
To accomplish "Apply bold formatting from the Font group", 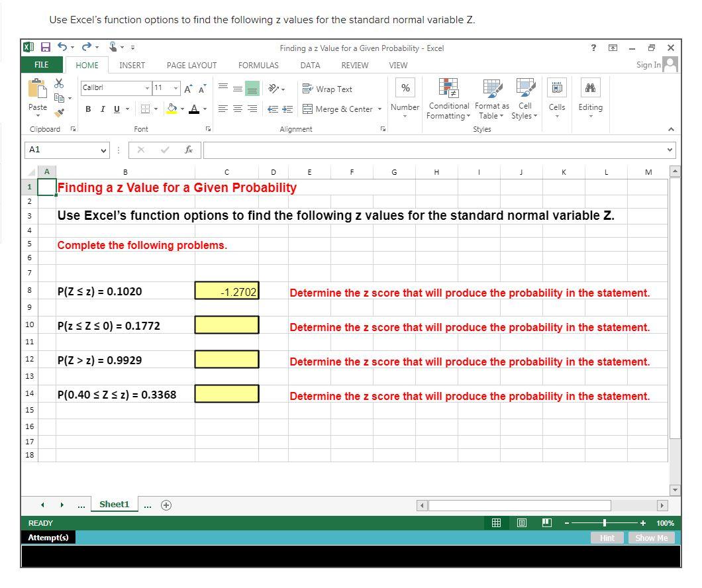I will [x=88, y=109].
